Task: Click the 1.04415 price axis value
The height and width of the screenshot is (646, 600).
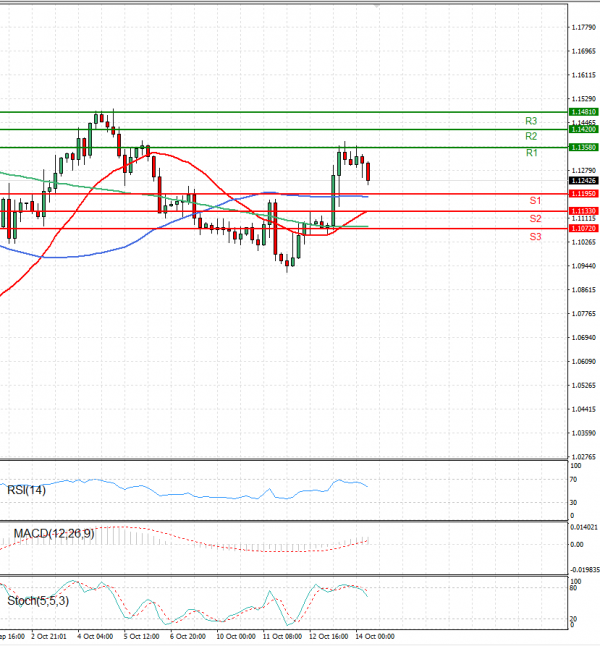Action: pos(584,410)
